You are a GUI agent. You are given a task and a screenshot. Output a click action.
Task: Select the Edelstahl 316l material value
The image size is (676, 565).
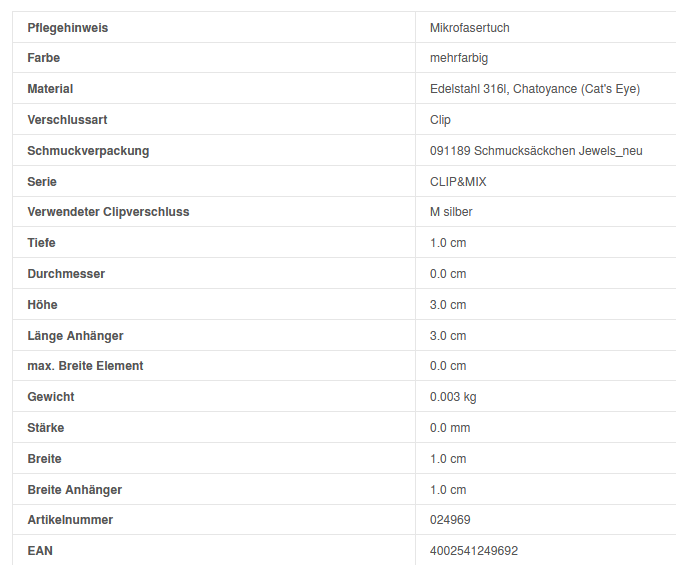click(x=534, y=89)
